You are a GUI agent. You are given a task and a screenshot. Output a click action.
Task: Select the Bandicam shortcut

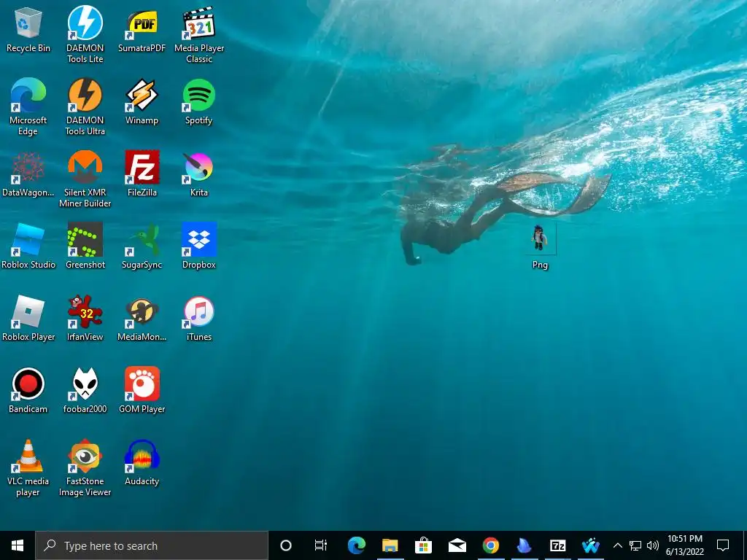point(28,391)
